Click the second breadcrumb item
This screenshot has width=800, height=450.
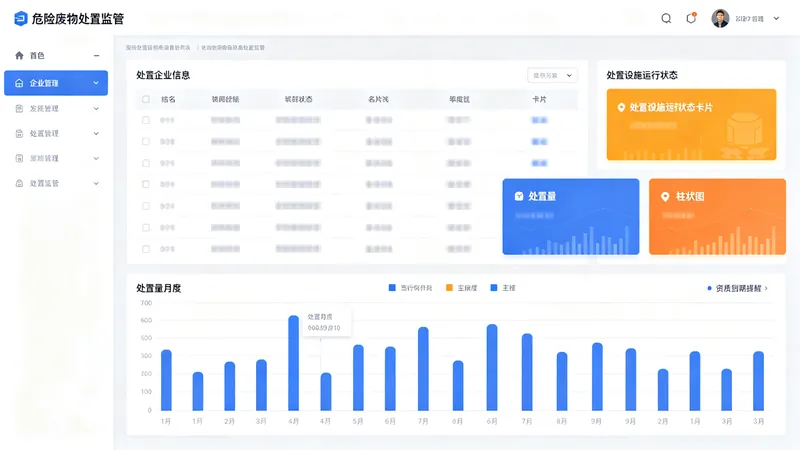(x=233, y=47)
